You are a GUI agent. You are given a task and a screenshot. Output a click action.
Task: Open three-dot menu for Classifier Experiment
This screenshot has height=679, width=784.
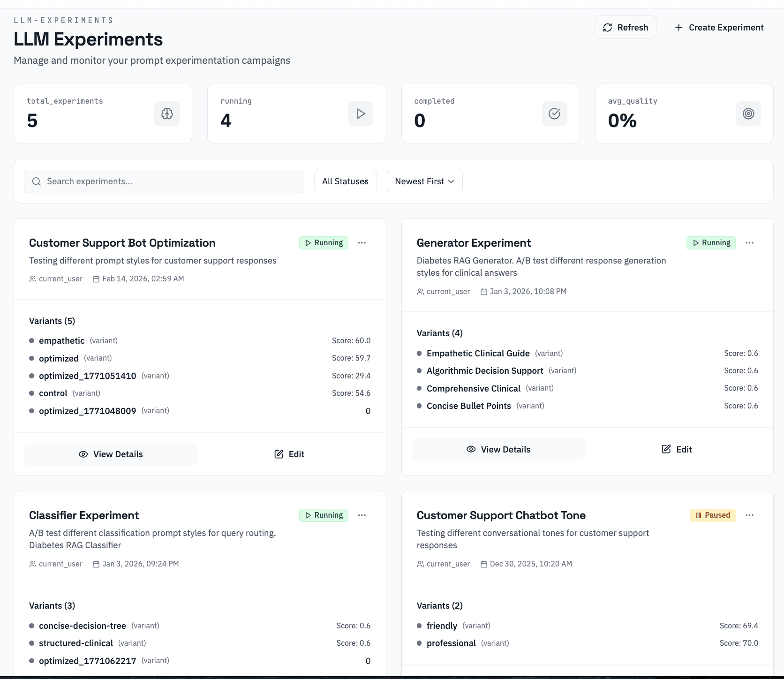coord(362,515)
